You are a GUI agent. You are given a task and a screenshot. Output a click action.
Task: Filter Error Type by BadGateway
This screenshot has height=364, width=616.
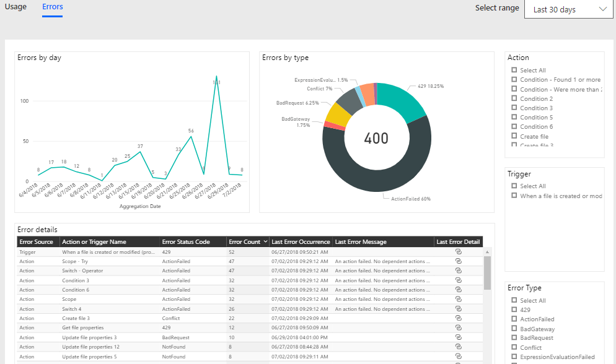click(x=514, y=329)
